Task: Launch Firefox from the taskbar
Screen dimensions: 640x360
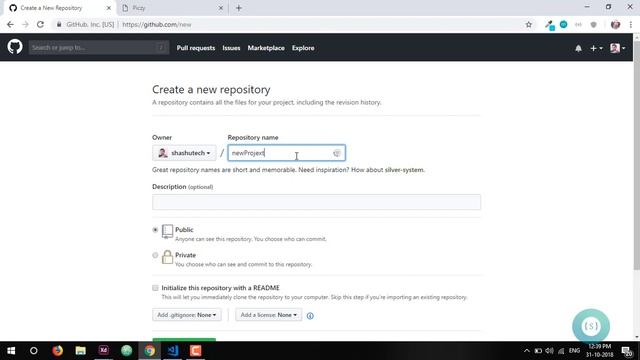Action: pos(58,351)
